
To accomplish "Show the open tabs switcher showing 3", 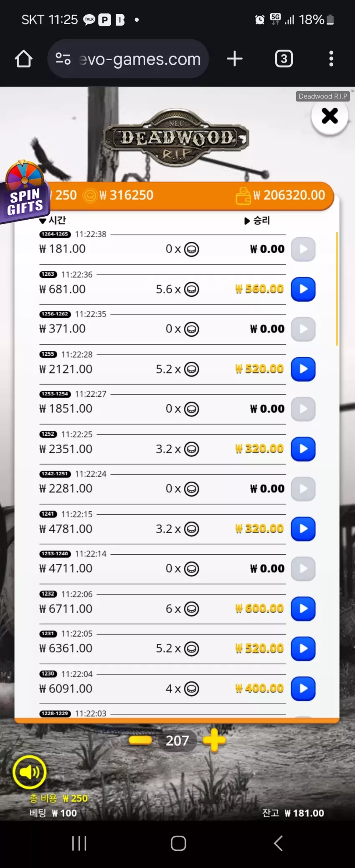I will [x=284, y=59].
